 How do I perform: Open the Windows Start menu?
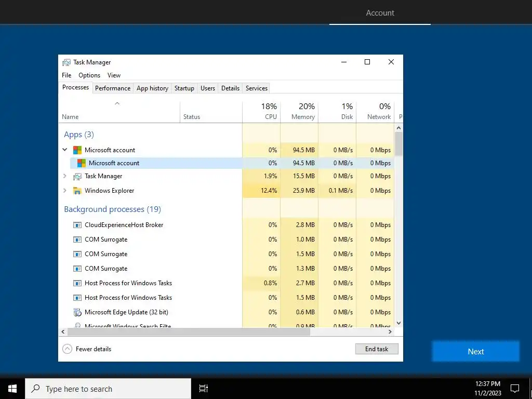[x=12, y=389]
